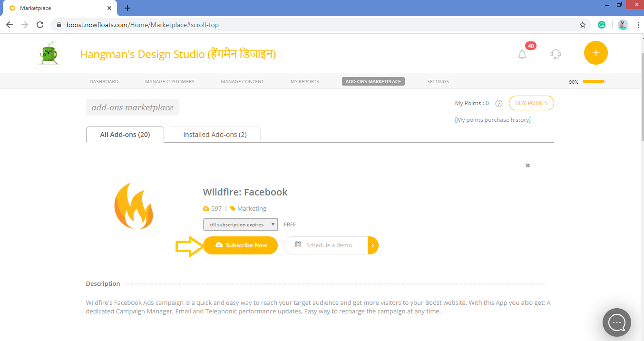Switch to Installed Add-ons (2) tab
The width and height of the screenshot is (644, 341).
point(215,135)
